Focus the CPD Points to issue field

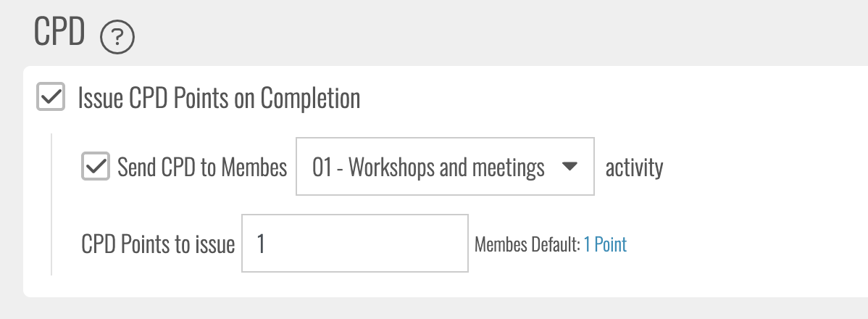354,244
